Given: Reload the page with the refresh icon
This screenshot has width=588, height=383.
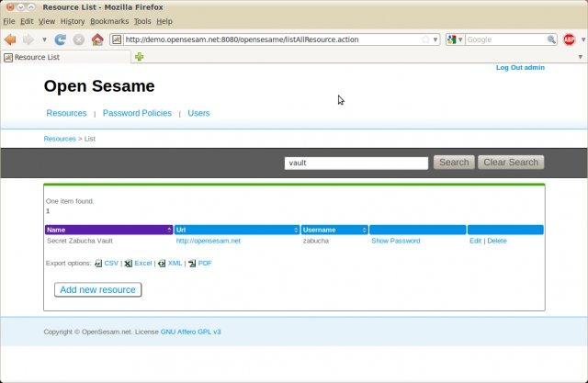Looking at the screenshot, I should 61,39.
